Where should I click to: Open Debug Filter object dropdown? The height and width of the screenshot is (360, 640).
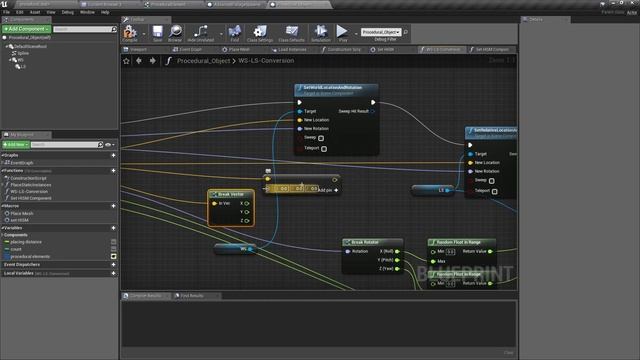tap(381, 32)
